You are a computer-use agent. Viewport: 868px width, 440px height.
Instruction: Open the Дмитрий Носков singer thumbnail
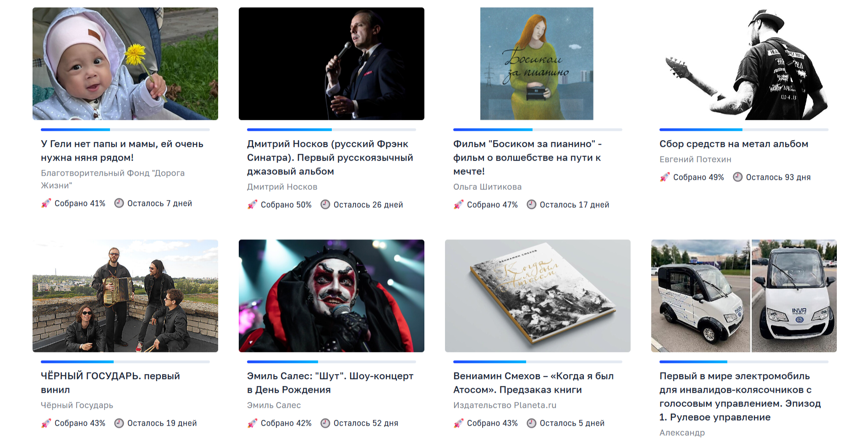(331, 64)
